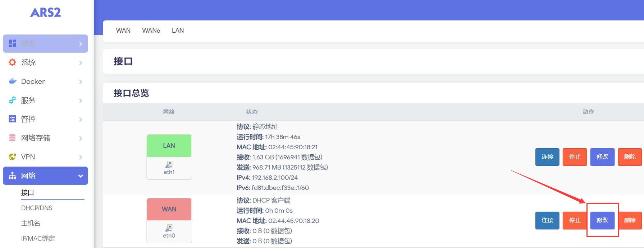644x248 pixels.
Task: Click 停止 button for LAN interface
Action: pos(575,157)
